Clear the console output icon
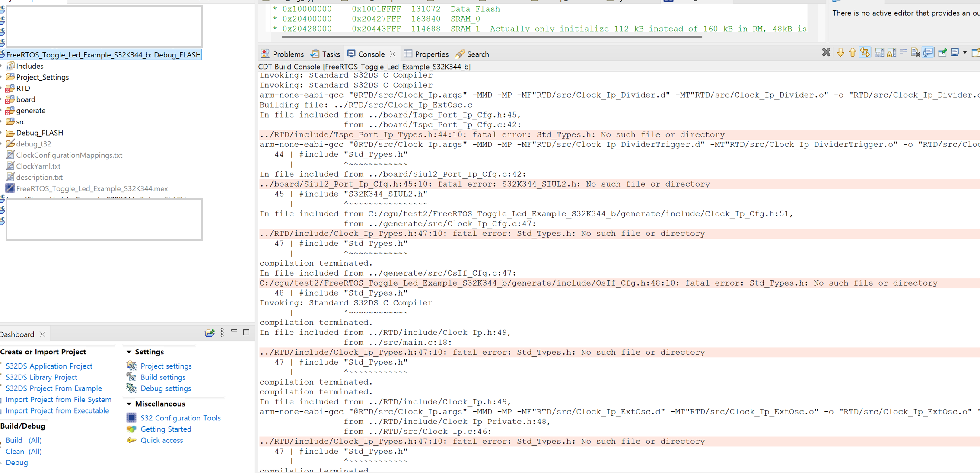Screen dimensions: 980x474 [916, 53]
